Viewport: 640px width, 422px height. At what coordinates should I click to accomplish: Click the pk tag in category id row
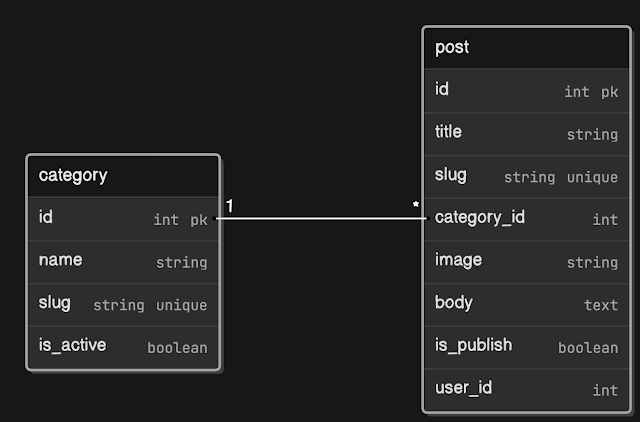tap(199, 220)
